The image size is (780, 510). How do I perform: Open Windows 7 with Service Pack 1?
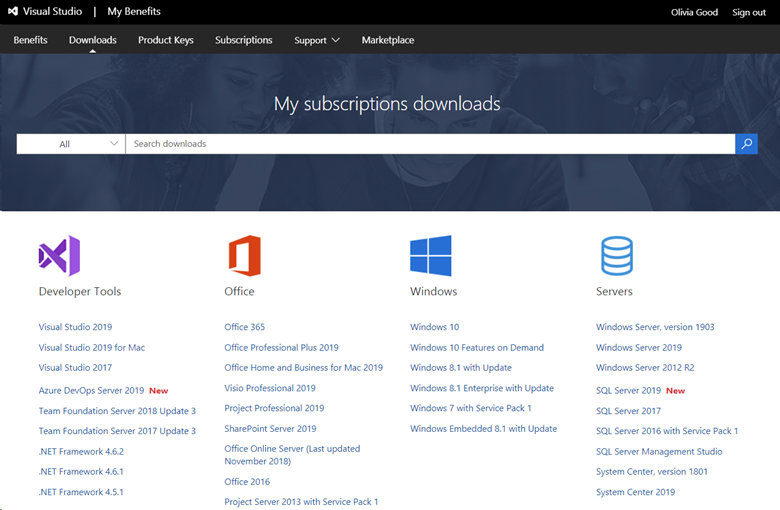[x=471, y=408]
